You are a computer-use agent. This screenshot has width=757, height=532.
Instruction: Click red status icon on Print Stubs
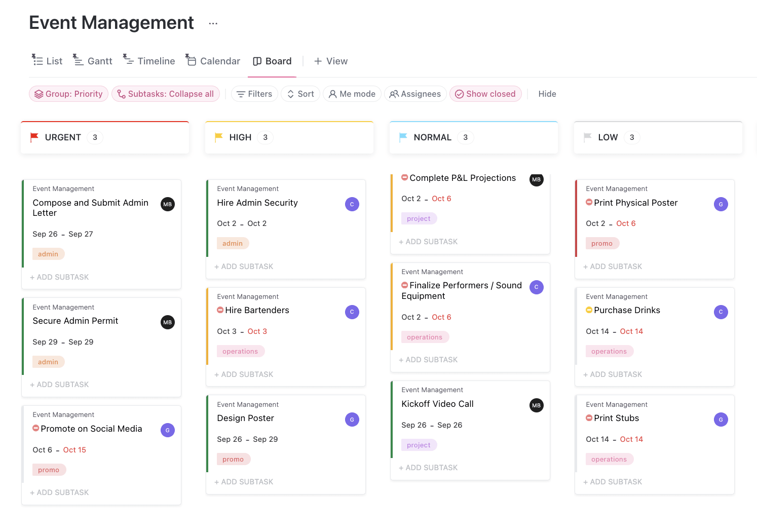pos(589,417)
